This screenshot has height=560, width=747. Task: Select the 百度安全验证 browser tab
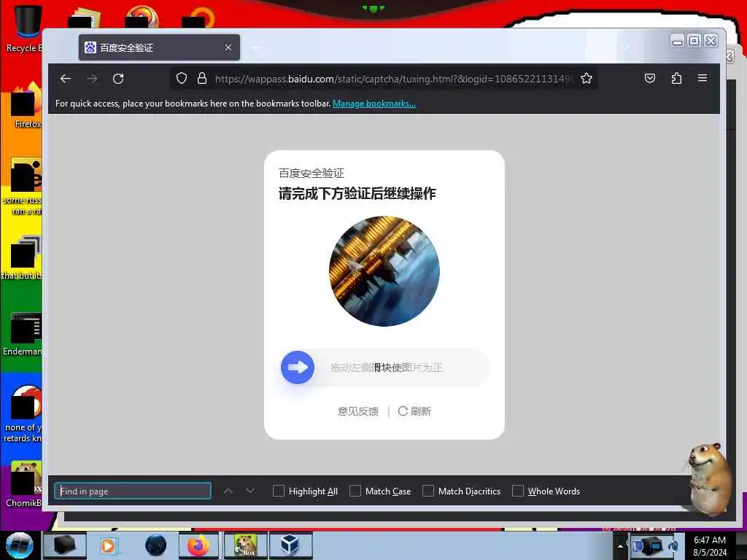pos(159,47)
